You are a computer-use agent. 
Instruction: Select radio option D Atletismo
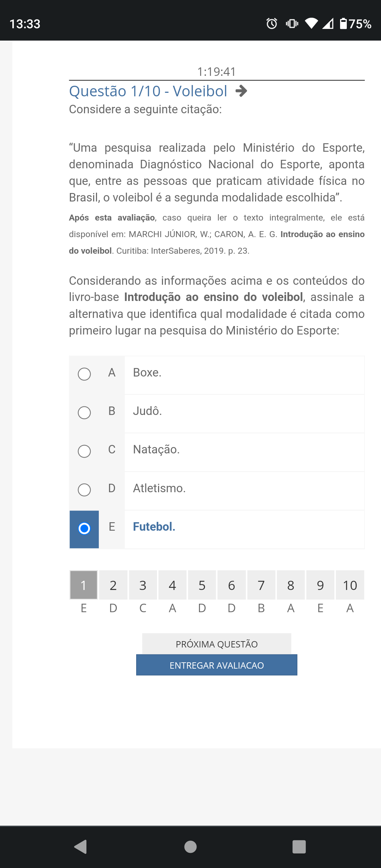[84, 490]
